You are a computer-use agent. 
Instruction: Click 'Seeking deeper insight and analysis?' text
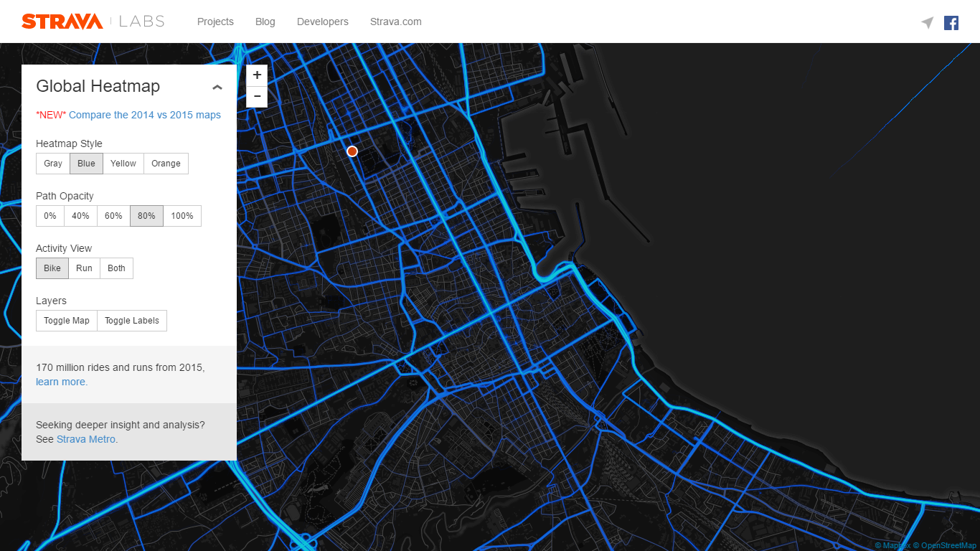tap(121, 425)
